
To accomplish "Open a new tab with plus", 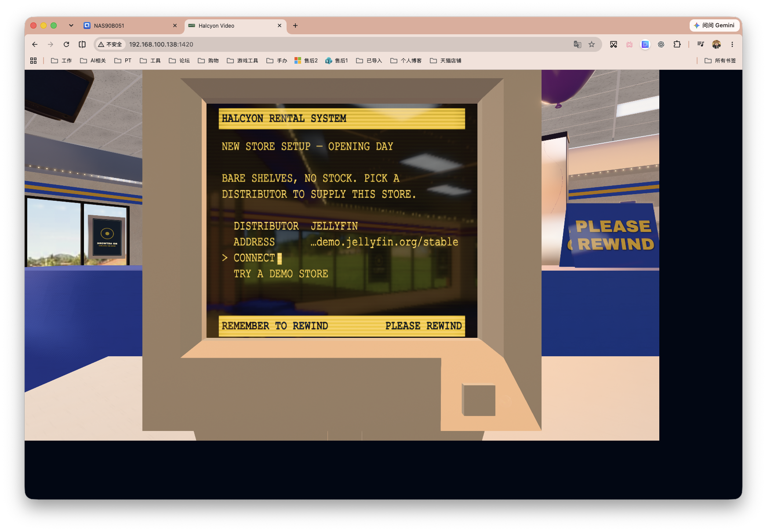I will pos(295,25).
